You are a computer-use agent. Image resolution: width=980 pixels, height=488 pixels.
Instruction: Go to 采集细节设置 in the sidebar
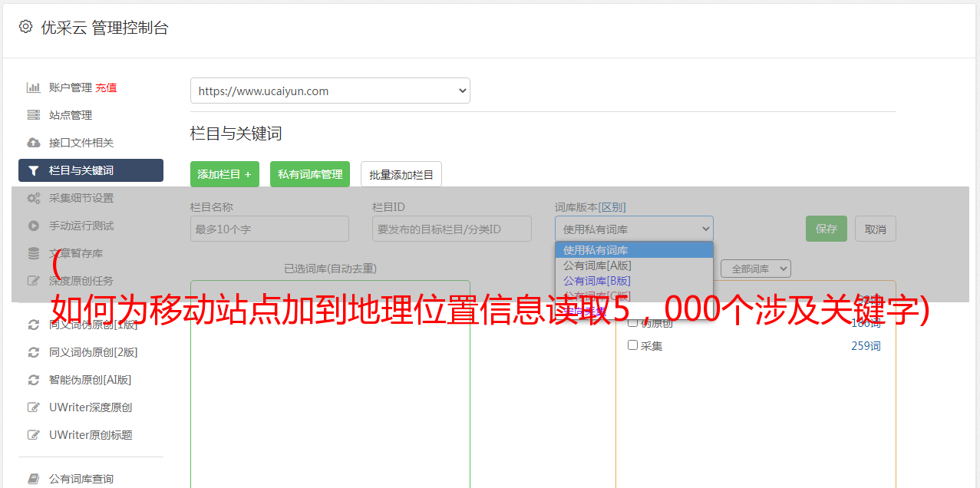81,198
